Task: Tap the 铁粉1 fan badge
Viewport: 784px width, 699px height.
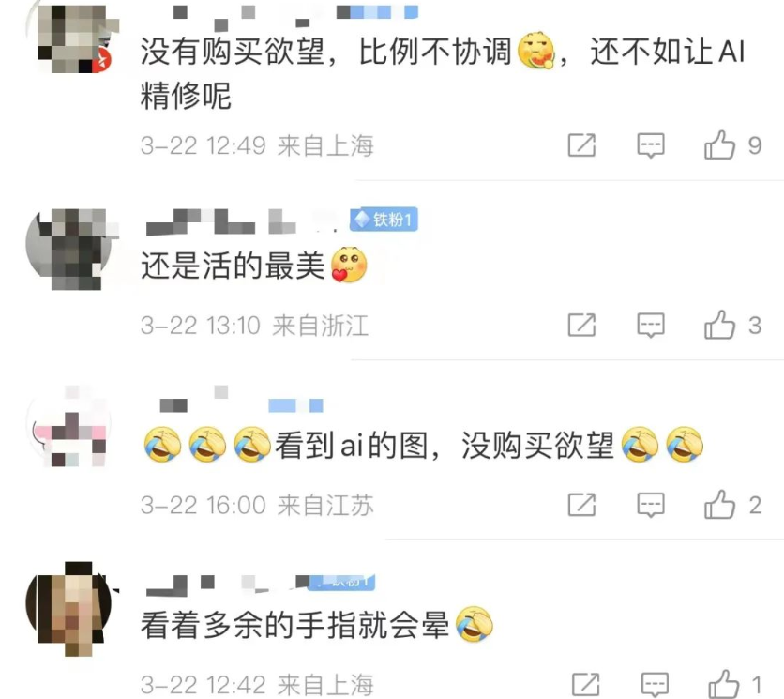Action: pos(384,220)
